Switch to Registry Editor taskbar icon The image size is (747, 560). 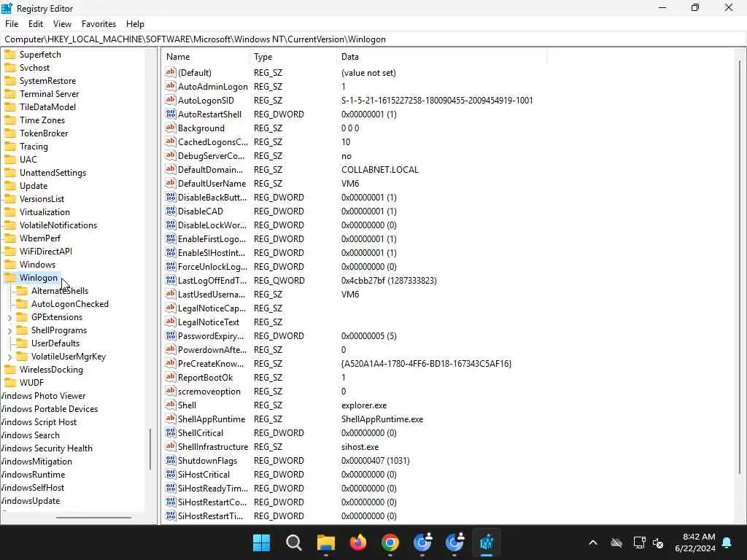click(x=487, y=542)
